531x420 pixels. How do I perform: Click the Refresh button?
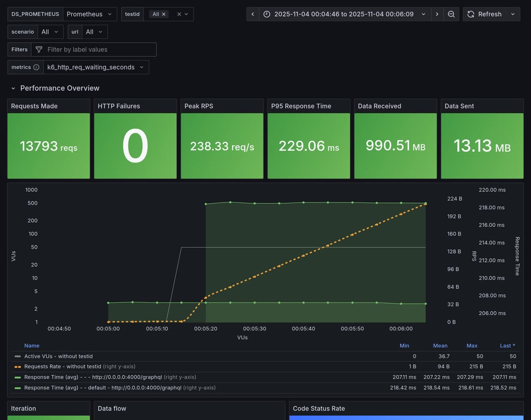point(484,14)
